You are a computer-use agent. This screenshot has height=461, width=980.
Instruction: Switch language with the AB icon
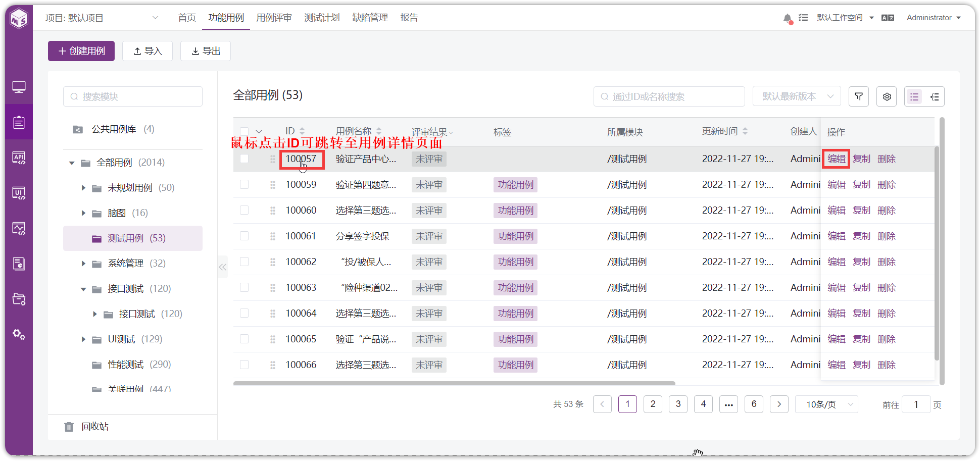[x=888, y=18]
